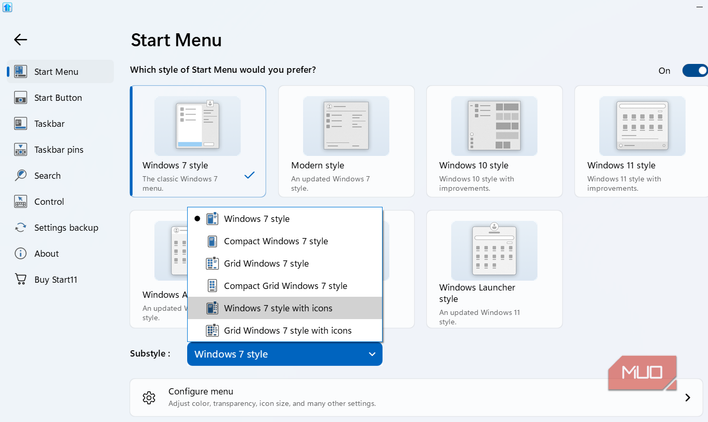
Task: Click the Taskbar pins sidebar icon
Action: (x=20, y=149)
